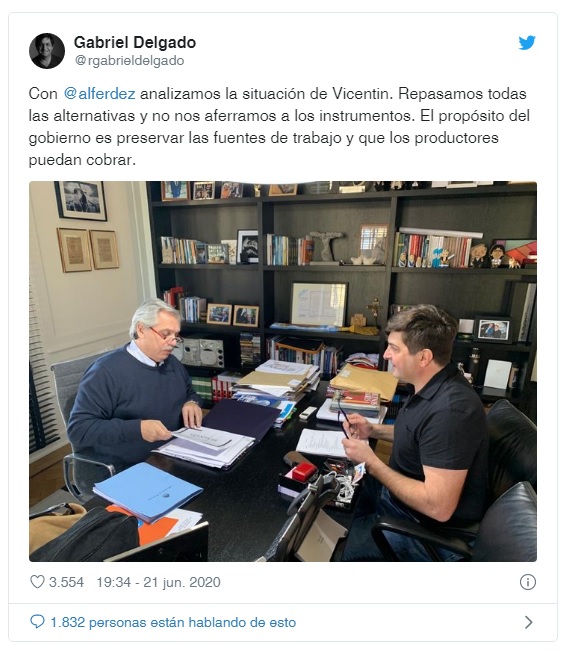Open the info circle icon
The width and height of the screenshot is (565, 651).
(x=528, y=582)
